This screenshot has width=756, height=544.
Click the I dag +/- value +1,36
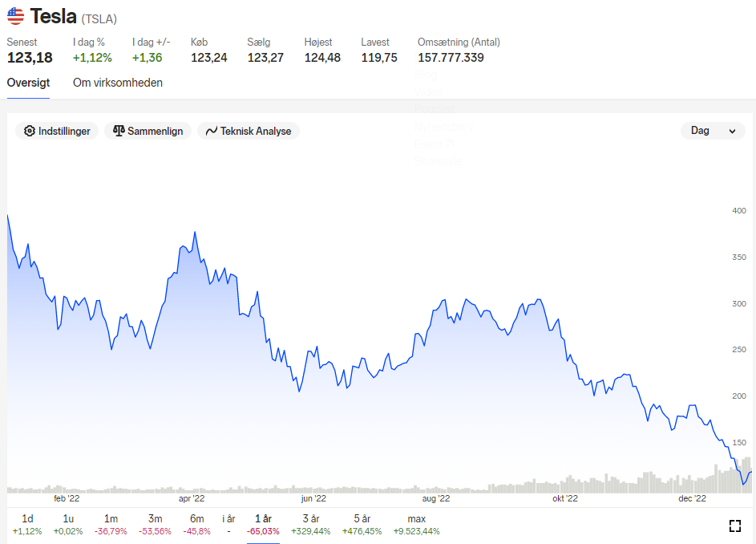(147, 58)
